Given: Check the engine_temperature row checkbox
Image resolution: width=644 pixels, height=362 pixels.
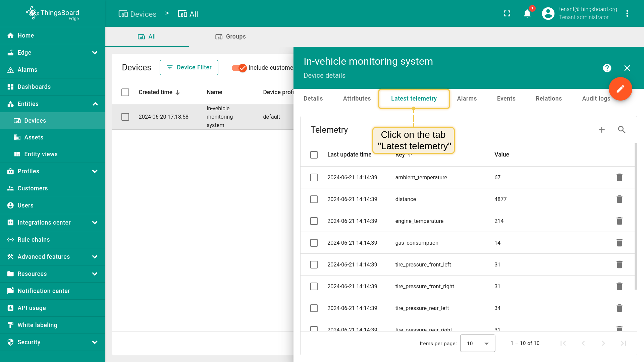Looking at the screenshot, I should (x=314, y=221).
